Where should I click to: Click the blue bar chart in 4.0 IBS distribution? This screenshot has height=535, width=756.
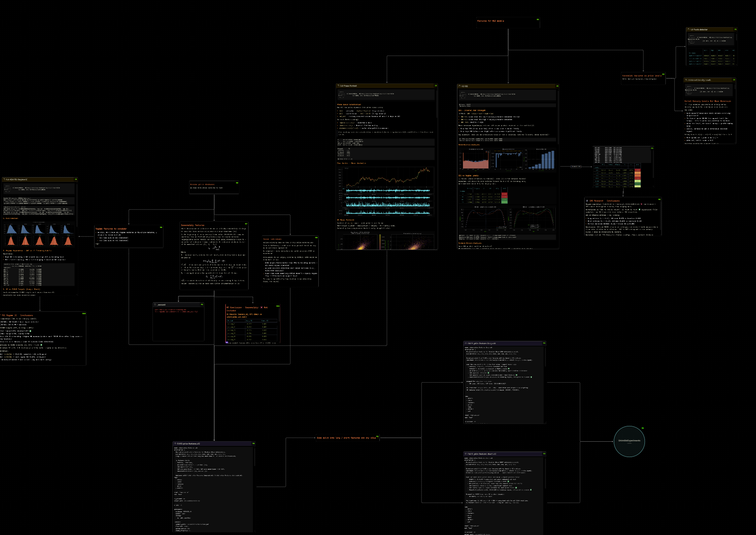542,159
